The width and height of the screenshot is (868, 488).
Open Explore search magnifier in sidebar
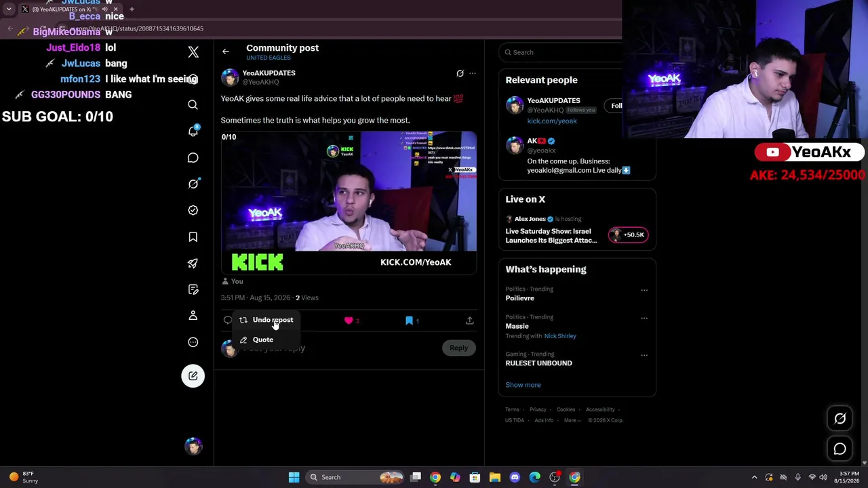coord(193,105)
